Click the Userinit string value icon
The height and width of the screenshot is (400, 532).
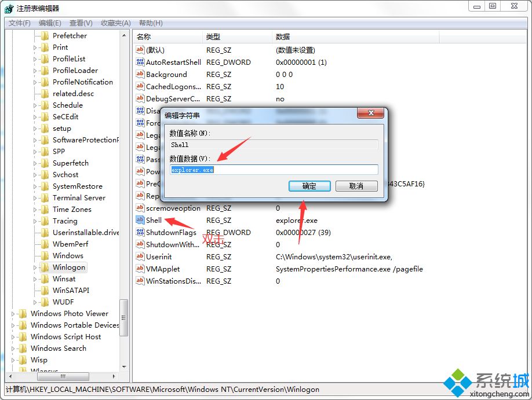(x=140, y=256)
